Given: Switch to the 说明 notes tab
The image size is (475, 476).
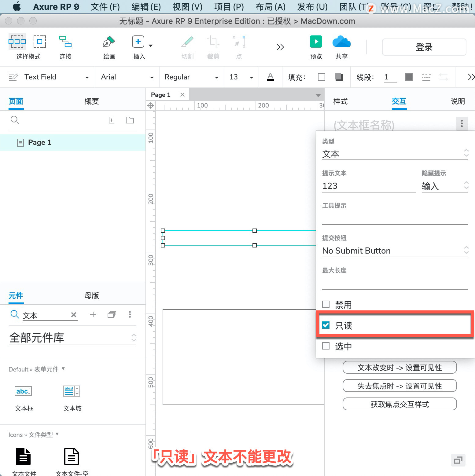Looking at the screenshot, I should (x=458, y=101).
